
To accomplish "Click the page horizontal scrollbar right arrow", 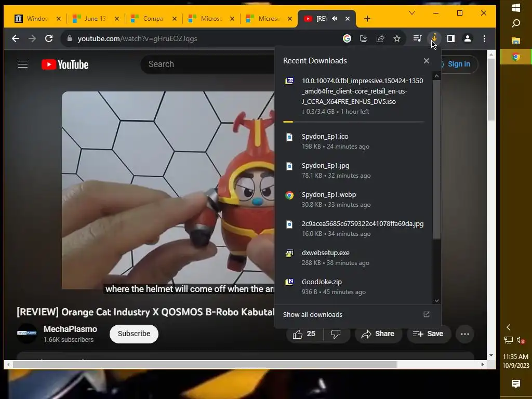I will (483, 364).
